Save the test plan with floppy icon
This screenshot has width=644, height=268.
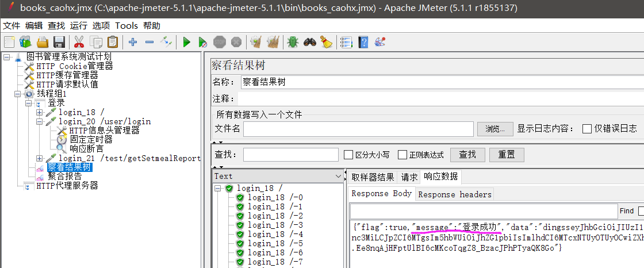(x=60, y=42)
